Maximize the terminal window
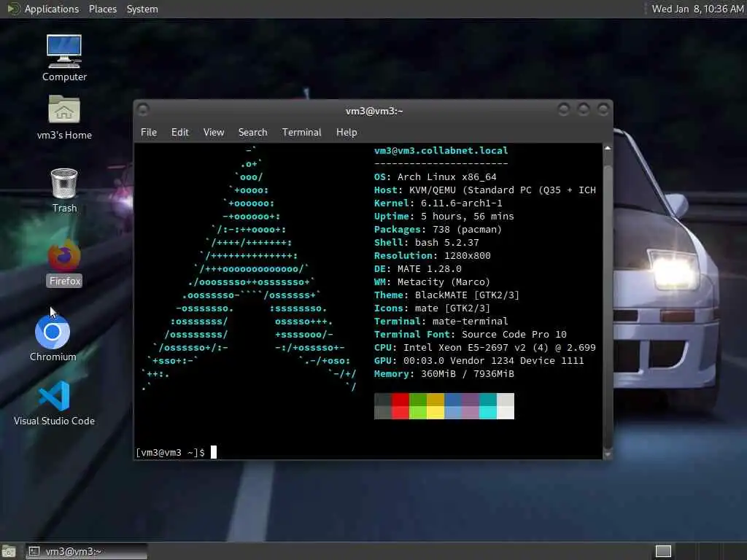The width and height of the screenshot is (747, 560). [x=584, y=110]
